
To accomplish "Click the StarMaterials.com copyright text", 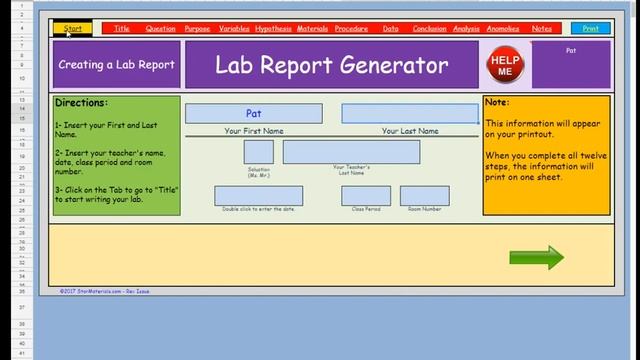I will tap(104, 291).
